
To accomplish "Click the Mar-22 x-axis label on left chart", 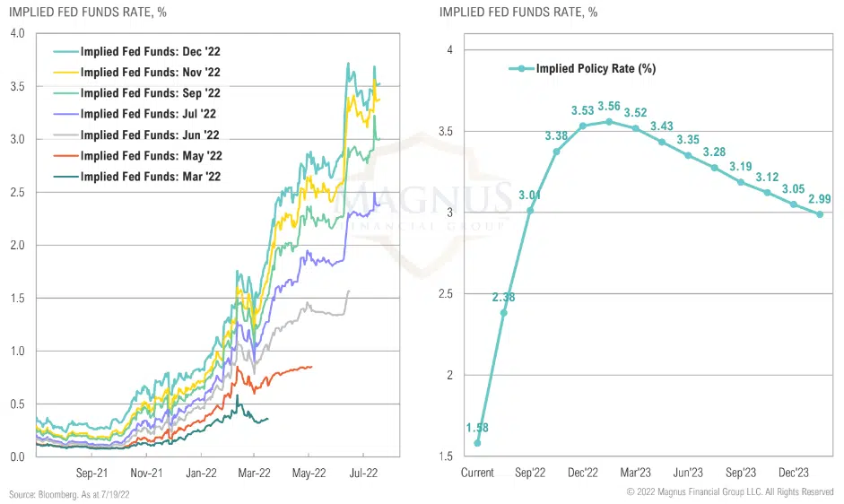I will pos(253,473).
